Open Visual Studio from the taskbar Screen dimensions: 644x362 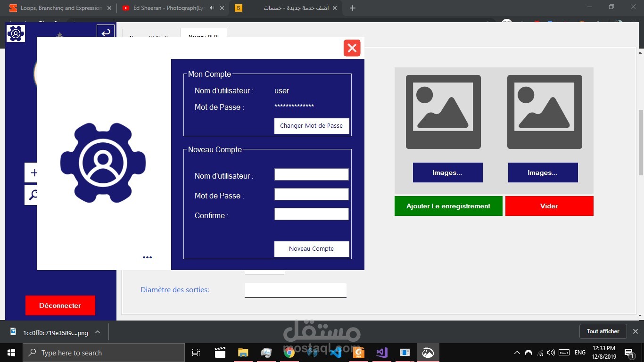pos(381,352)
